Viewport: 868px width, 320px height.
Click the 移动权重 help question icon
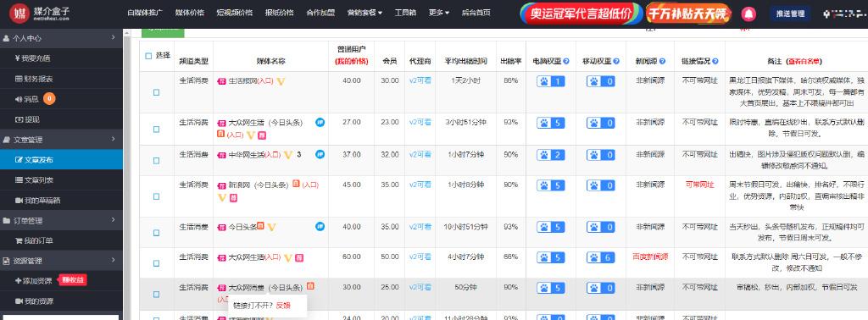tap(616, 61)
